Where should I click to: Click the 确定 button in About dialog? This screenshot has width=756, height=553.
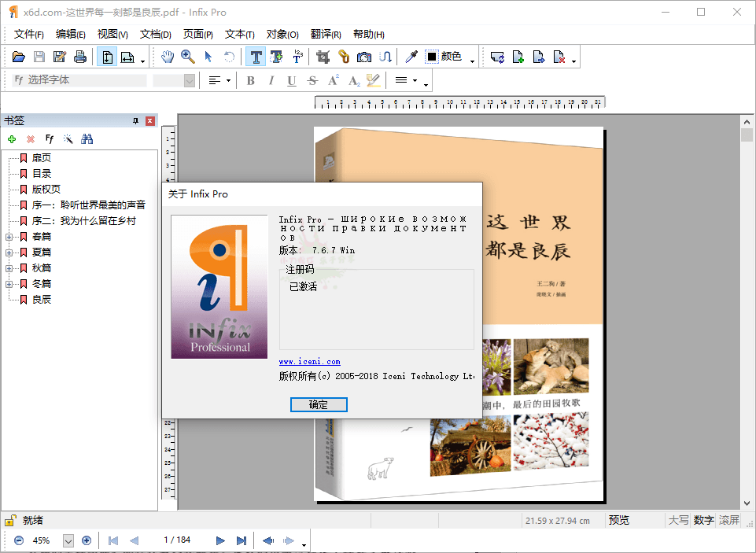point(319,404)
